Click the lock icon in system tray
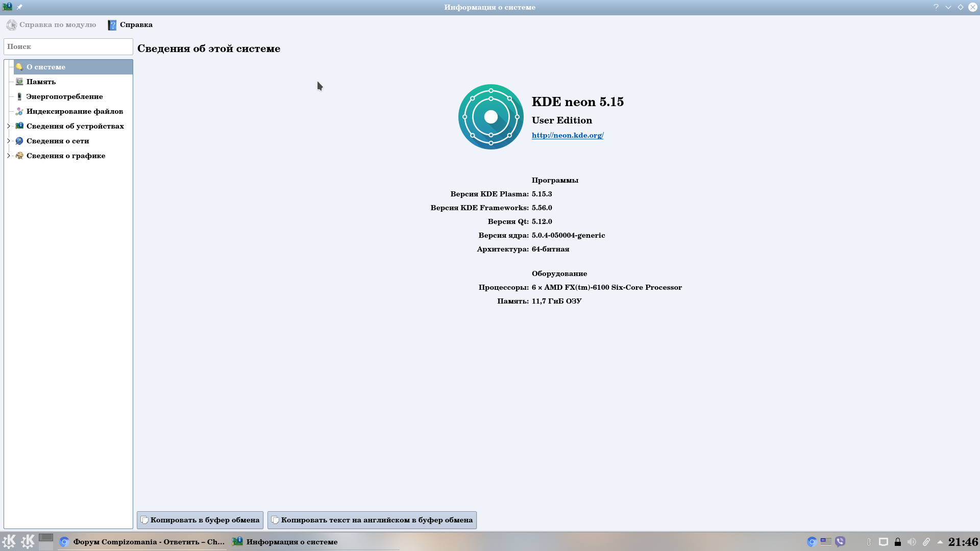The height and width of the screenshot is (551, 980). click(x=898, y=542)
